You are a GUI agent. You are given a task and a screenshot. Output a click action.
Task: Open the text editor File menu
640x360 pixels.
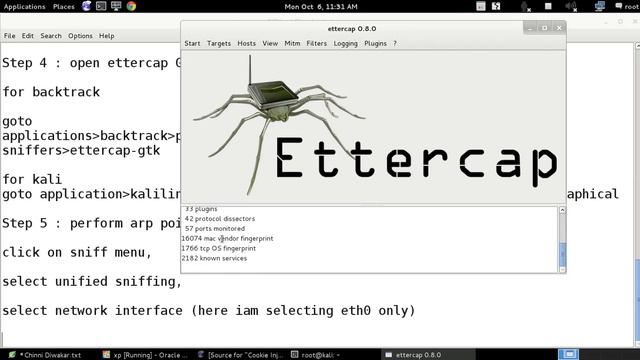pos(9,36)
